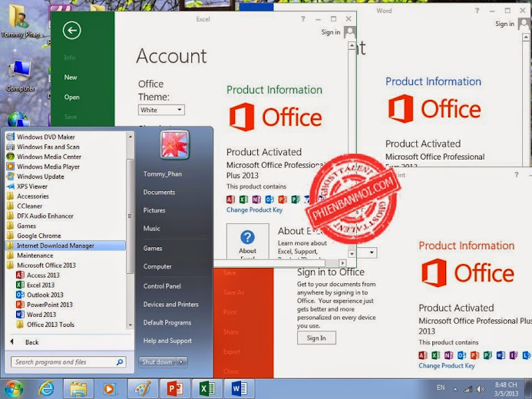
Task: Launch Word 2013 from the Start menu
Action: [x=41, y=315]
